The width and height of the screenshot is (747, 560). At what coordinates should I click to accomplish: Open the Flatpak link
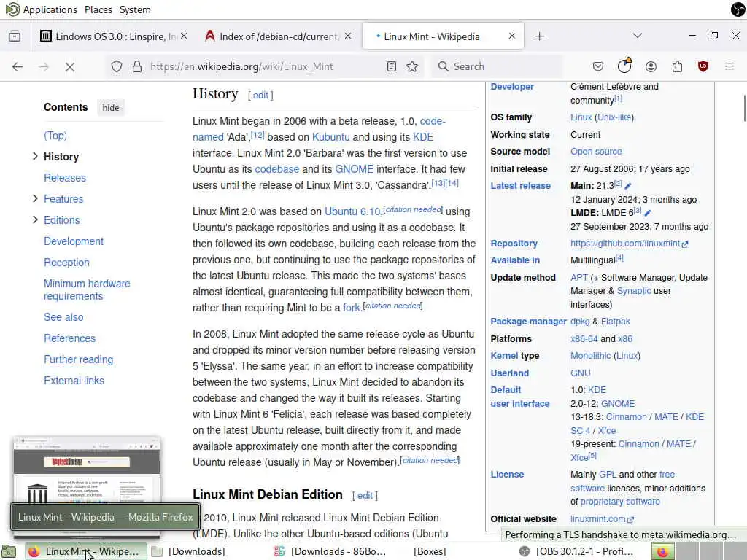click(615, 322)
